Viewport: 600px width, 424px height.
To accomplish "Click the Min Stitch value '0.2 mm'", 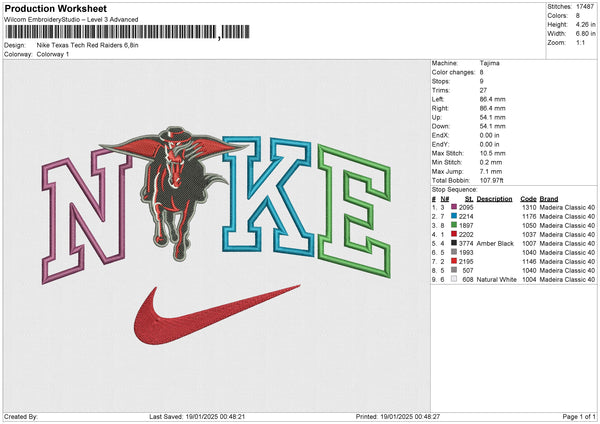I will (x=491, y=162).
